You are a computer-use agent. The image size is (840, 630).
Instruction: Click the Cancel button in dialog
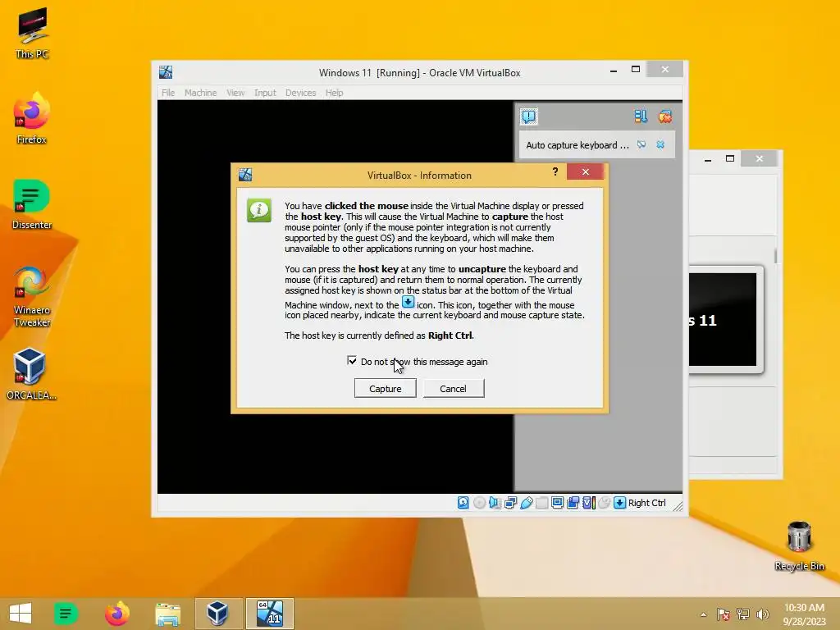click(453, 388)
